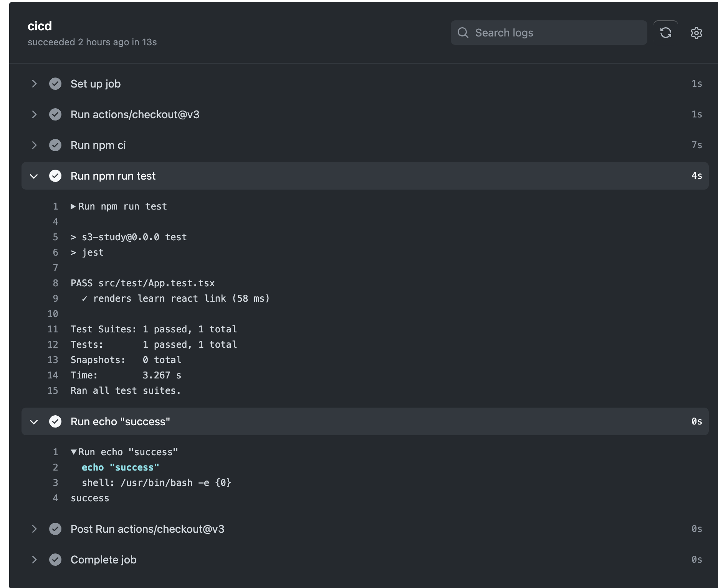The width and height of the screenshot is (718, 588).
Task: Click the 'Run npm ci' step title
Action: (98, 145)
